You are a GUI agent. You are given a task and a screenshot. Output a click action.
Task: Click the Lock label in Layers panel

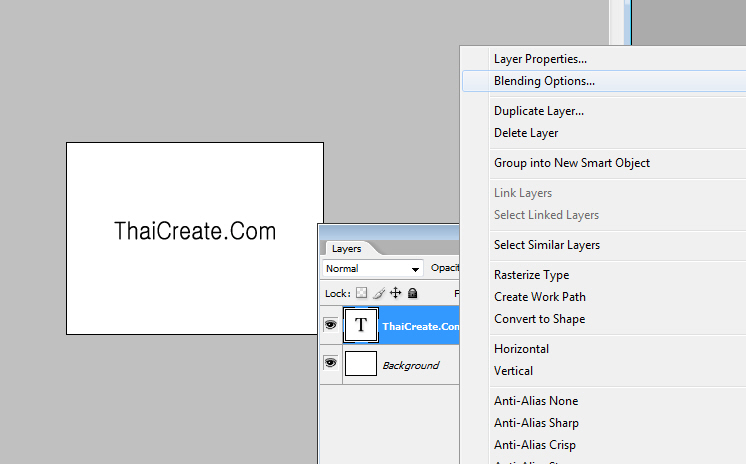coord(338,293)
